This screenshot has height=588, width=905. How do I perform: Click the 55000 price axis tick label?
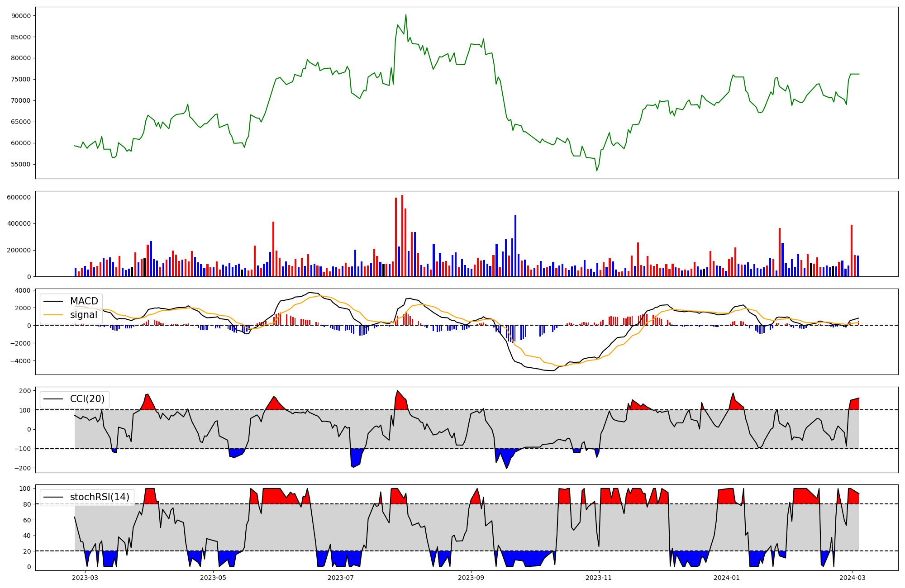click(x=20, y=164)
